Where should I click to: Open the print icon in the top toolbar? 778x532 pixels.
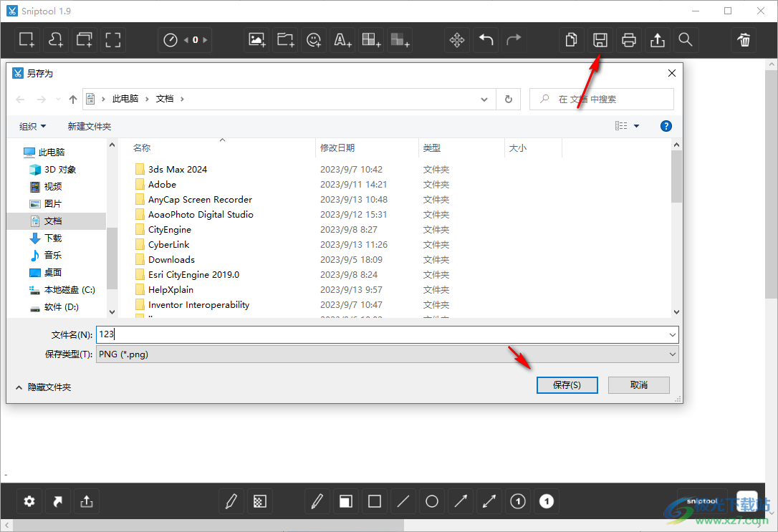(x=628, y=40)
